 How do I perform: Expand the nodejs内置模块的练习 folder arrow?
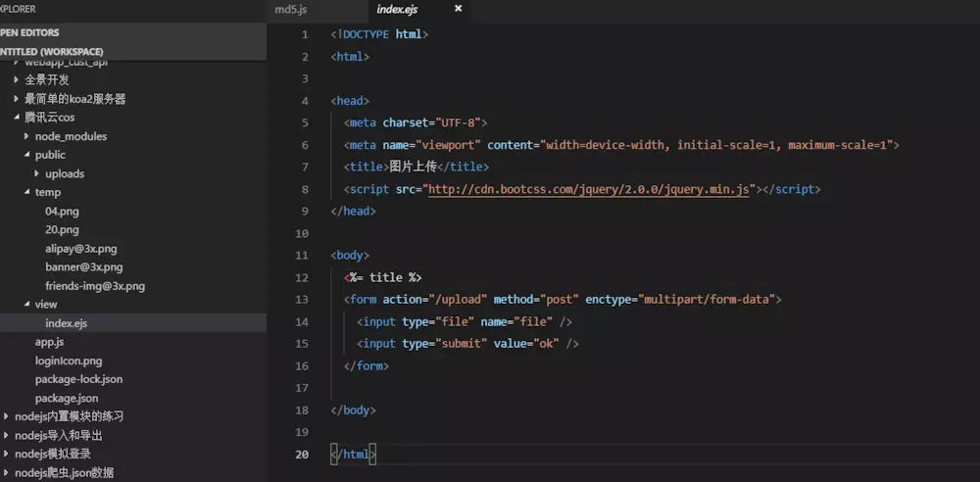(6, 416)
